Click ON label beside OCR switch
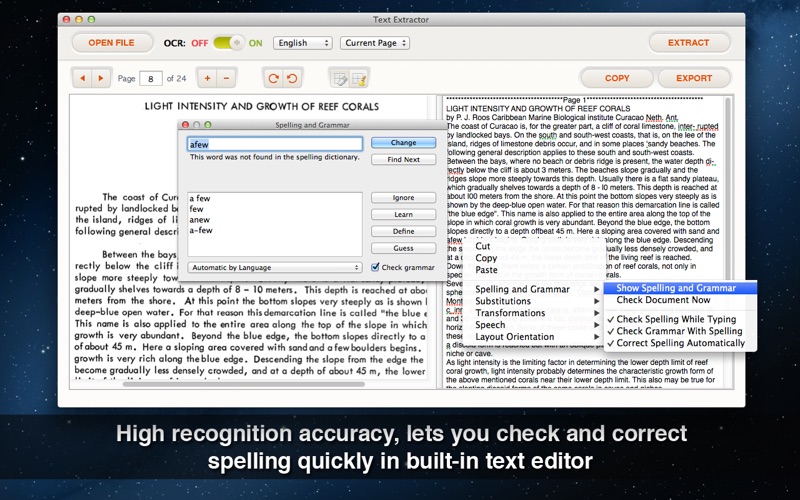Viewport: 800px width, 500px height. [255, 43]
